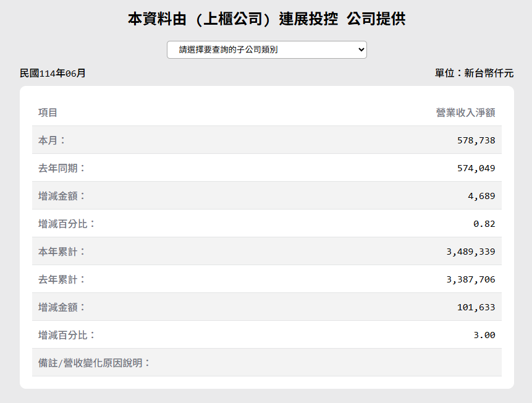Click the 去年累計： row label
The width and height of the screenshot is (532, 403).
pyautogui.click(x=62, y=279)
